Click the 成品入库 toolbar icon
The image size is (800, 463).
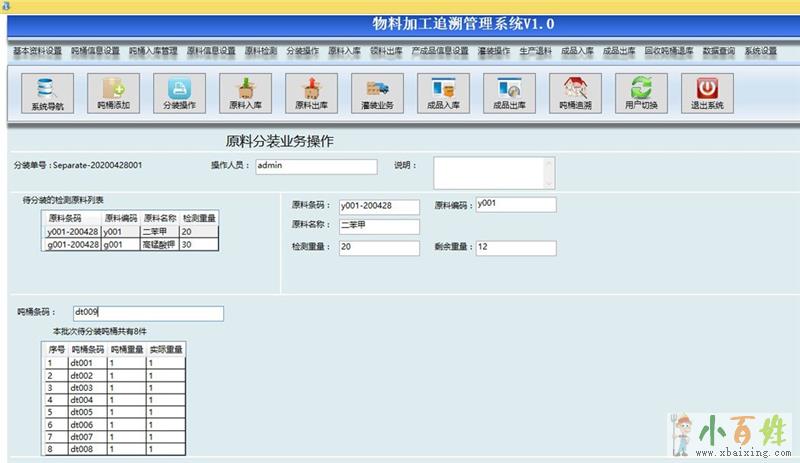click(443, 92)
